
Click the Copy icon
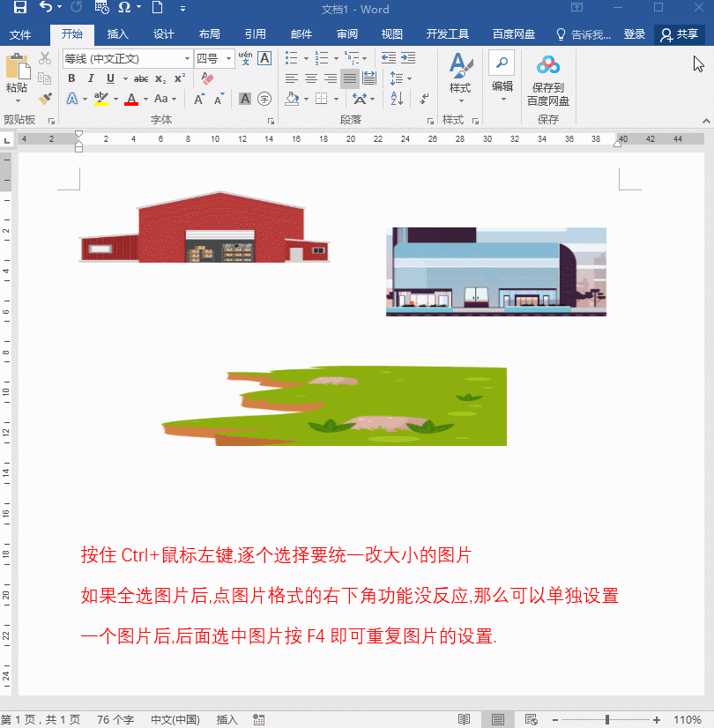point(45,78)
